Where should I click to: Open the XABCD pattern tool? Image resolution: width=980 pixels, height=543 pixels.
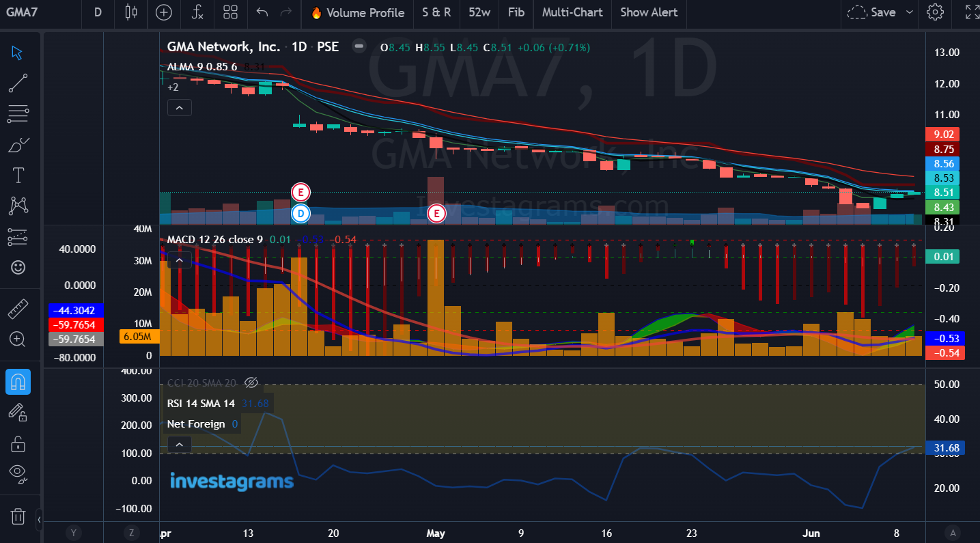click(x=18, y=205)
